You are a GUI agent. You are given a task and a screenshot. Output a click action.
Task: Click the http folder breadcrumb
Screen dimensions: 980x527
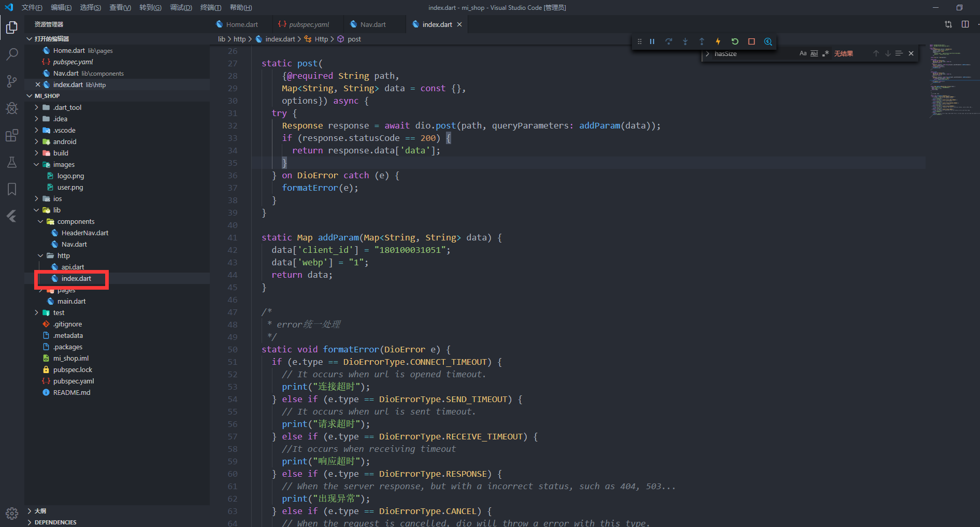(x=240, y=39)
